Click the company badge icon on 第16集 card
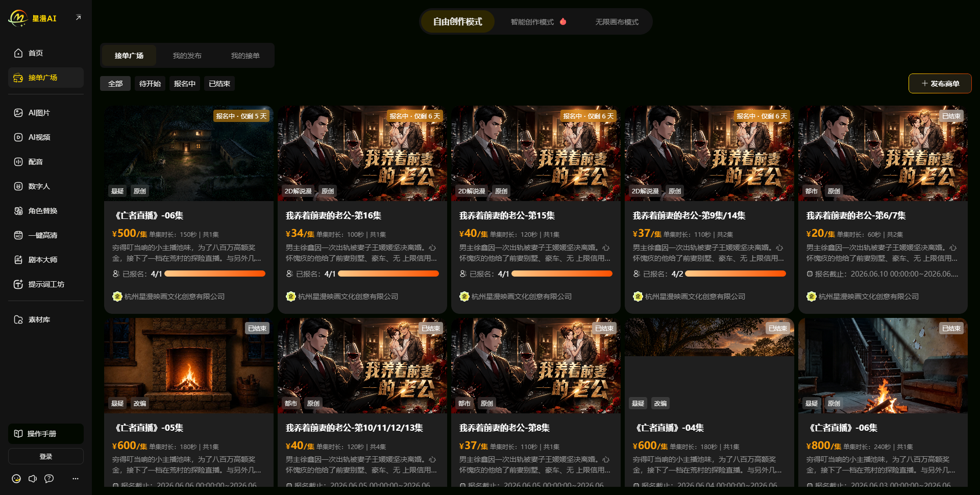The width and height of the screenshot is (980, 495). coord(291,296)
